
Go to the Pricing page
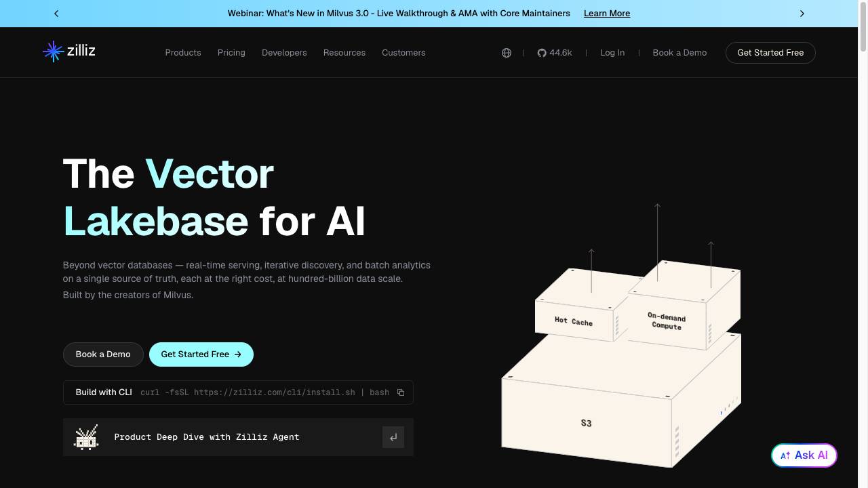231,53
